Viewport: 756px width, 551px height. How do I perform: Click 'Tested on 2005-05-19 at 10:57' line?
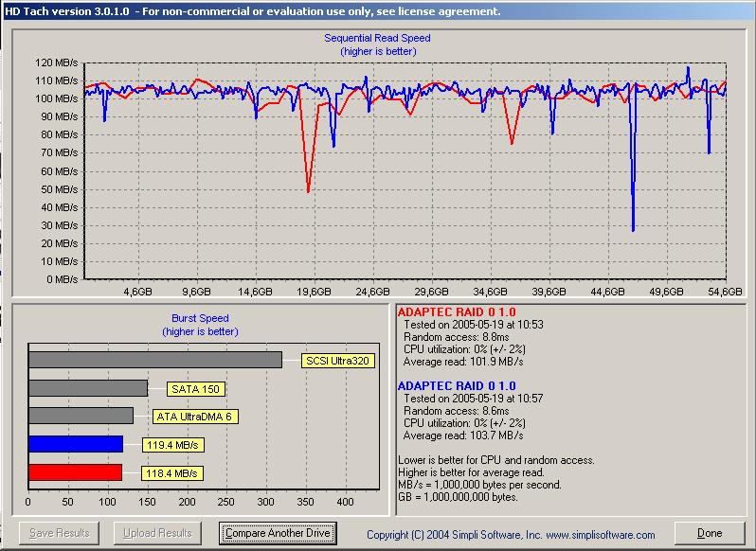[x=474, y=399]
